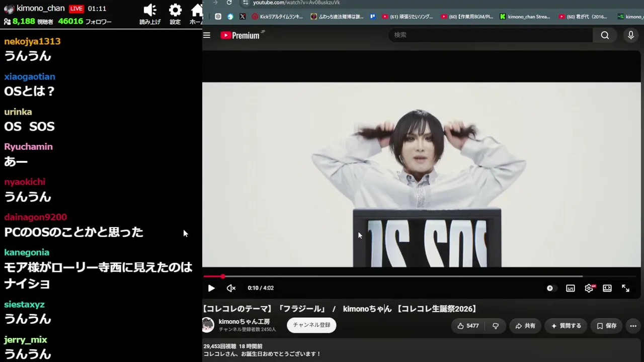Image resolution: width=644 pixels, height=362 pixels.
Task: Click the viewers count person icon
Action: tap(7, 22)
